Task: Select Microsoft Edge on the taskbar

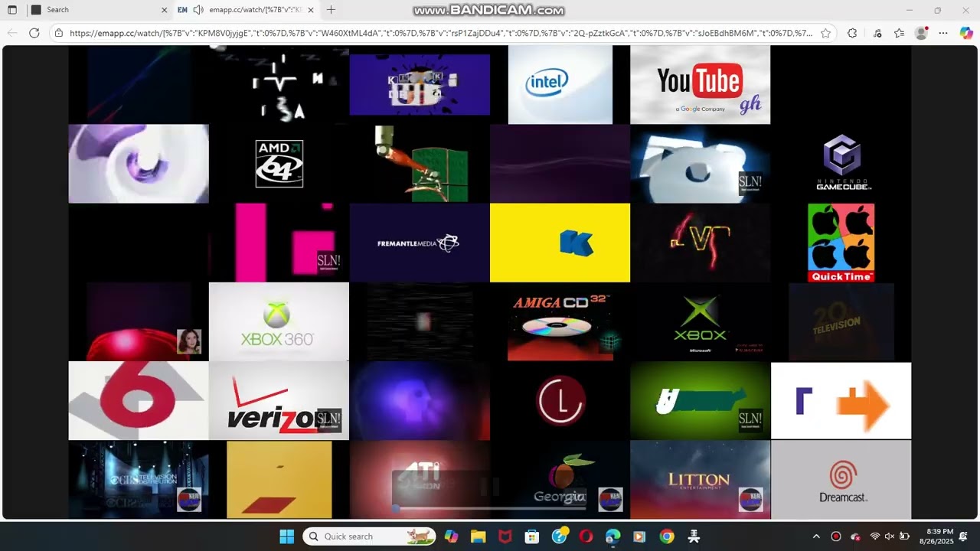Action: tap(613, 536)
